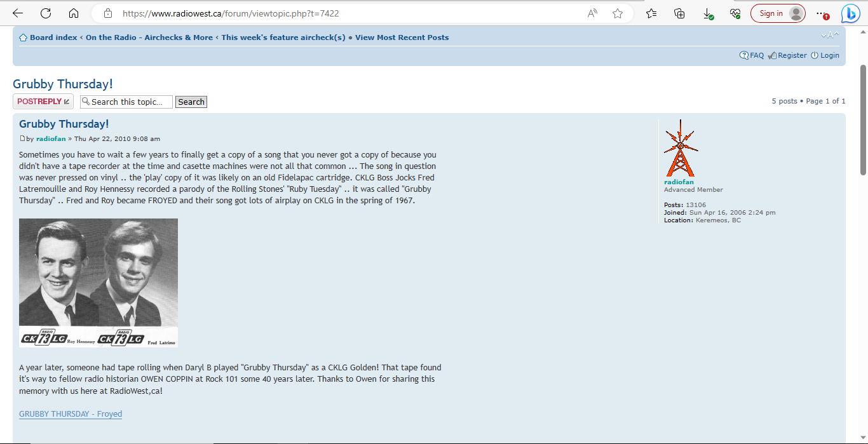Open the read aloud icon in address bar
This screenshot has height=444, width=868.
[x=592, y=13]
